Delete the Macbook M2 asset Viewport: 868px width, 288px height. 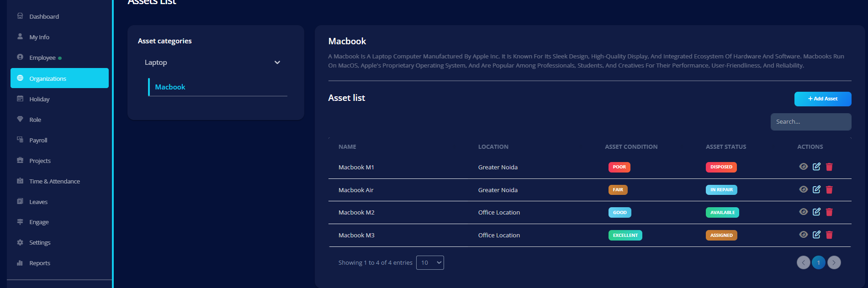[x=829, y=212]
